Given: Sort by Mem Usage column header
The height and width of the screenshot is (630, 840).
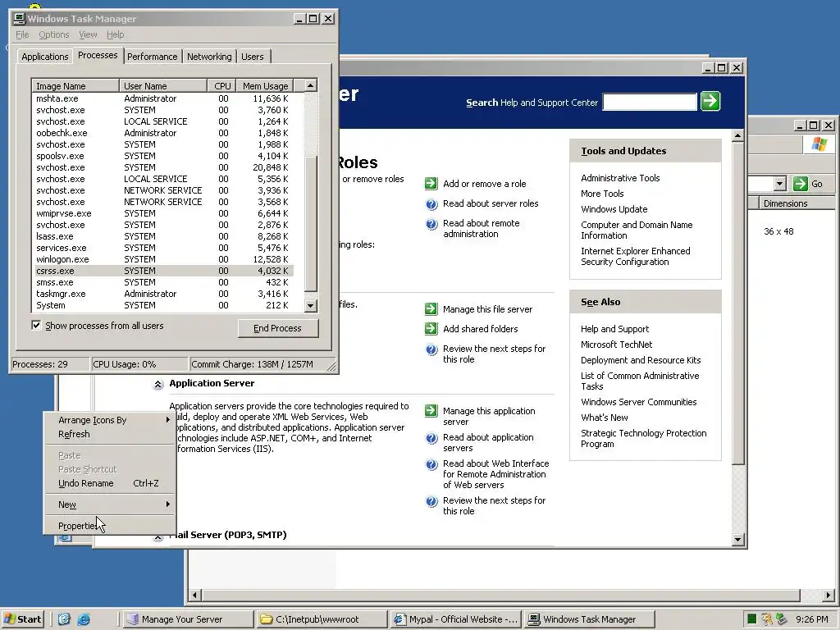Looking at the screenshot, I should [265, 85].
